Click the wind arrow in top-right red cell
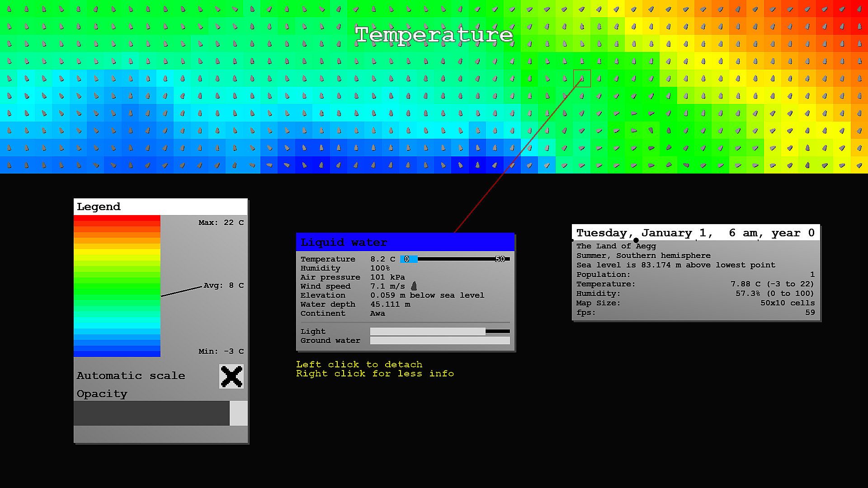Viewport: 868px width, 488px height. pyautogui.click(x=859, y=9)
